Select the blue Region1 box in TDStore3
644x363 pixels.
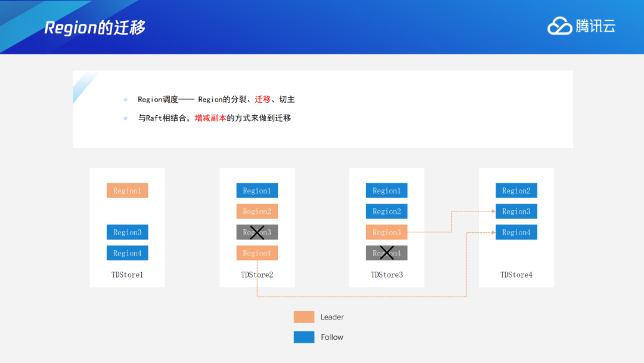point(387,190)
